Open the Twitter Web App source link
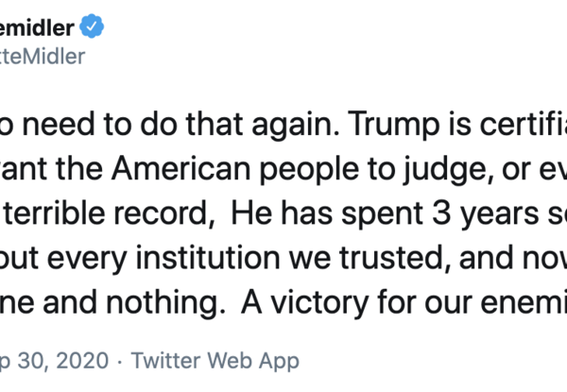 [x=215, y=360]
